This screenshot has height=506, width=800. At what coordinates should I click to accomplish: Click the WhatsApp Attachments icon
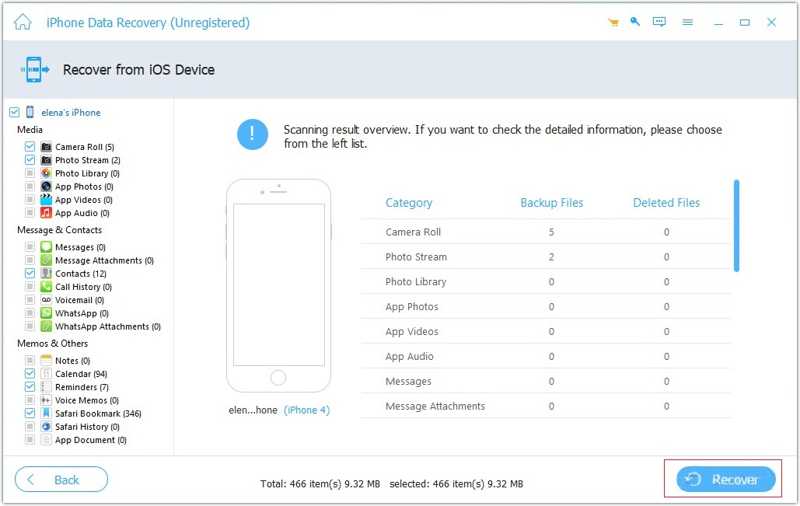tap(46, 326)
